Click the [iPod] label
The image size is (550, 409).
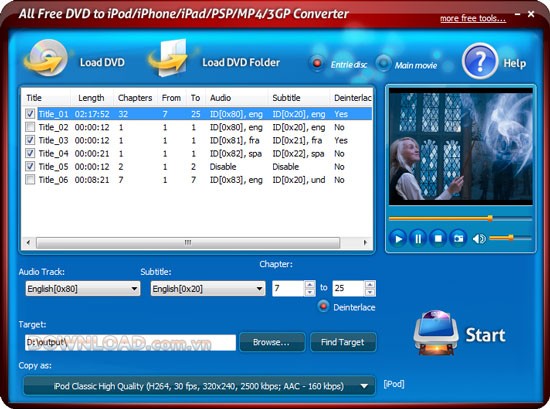pos(394,384)
